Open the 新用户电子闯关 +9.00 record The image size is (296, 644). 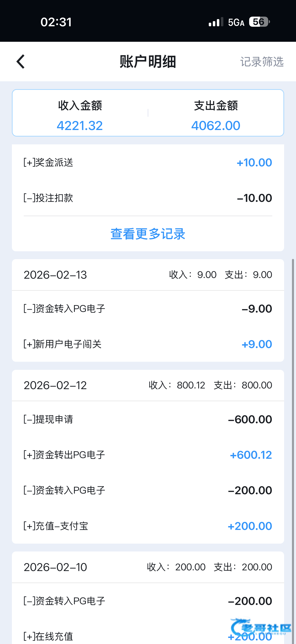[x=148, y=344]
